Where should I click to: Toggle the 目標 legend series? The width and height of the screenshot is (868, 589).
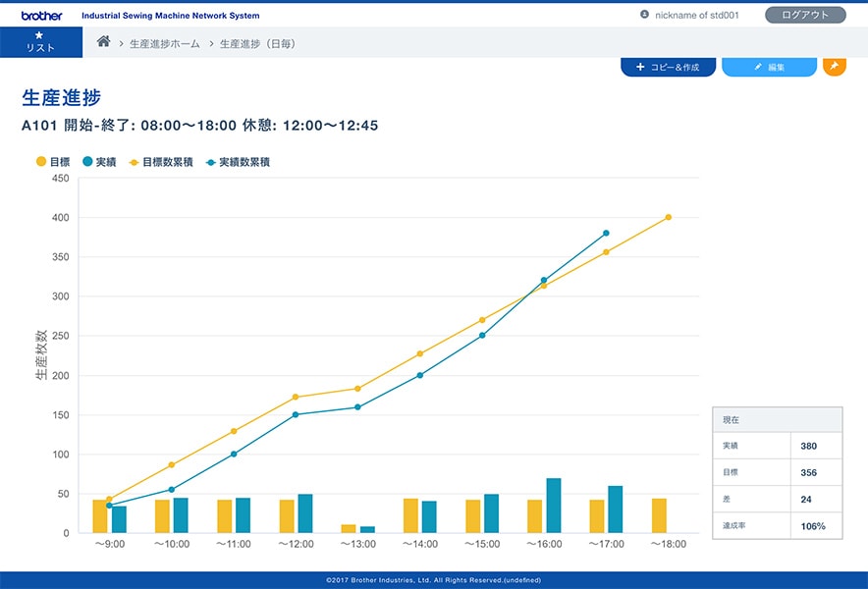tap(53, 161)
